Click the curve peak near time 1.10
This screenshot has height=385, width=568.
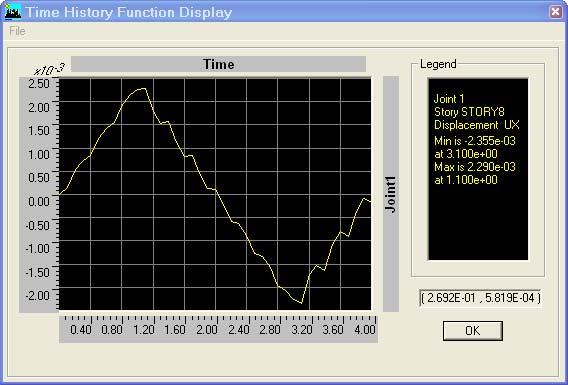(x=144, y=88)
